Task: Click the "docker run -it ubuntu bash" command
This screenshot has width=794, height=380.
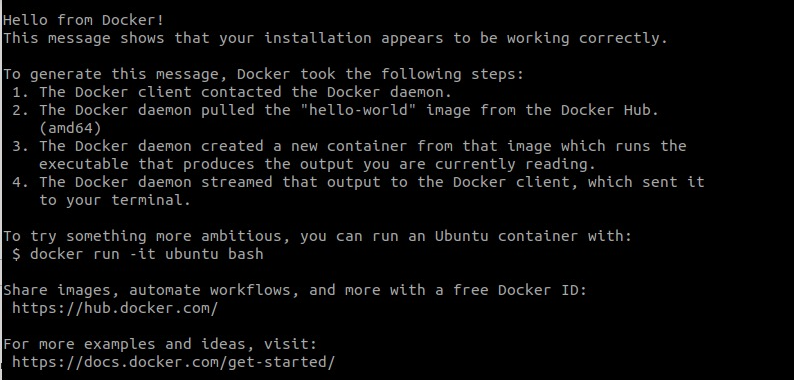Action: click(147, 254)
